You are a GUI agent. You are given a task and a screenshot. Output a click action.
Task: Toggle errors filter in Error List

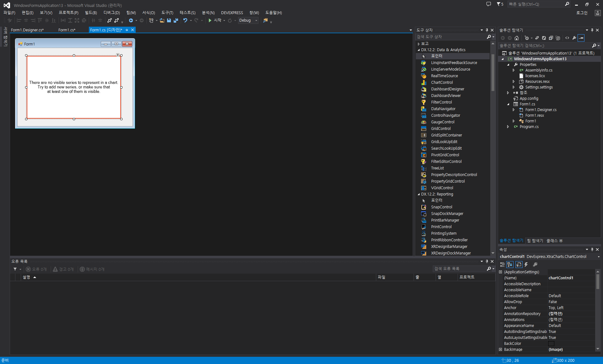36,269
